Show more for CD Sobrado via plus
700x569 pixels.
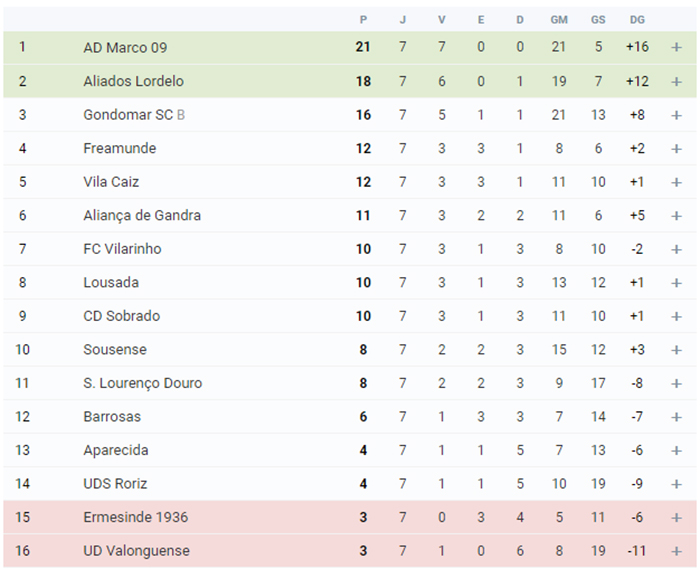pos(676,316)
